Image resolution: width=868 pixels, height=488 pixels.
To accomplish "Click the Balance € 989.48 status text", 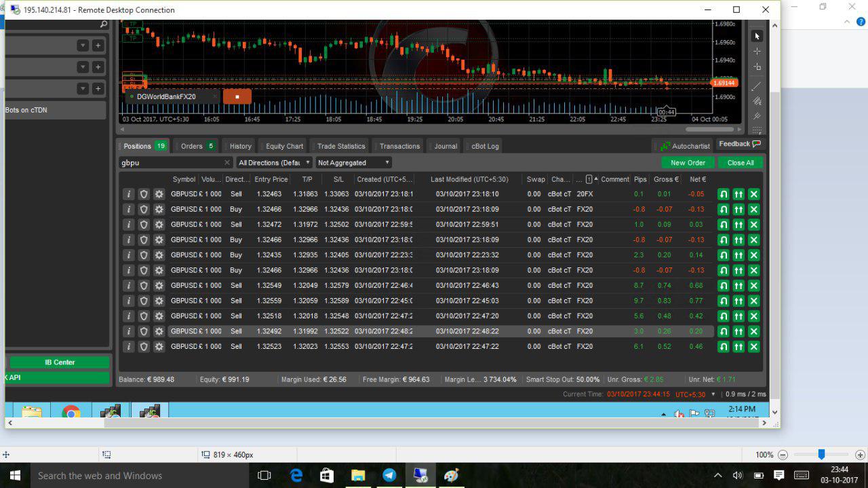I will tap(146, 379).
